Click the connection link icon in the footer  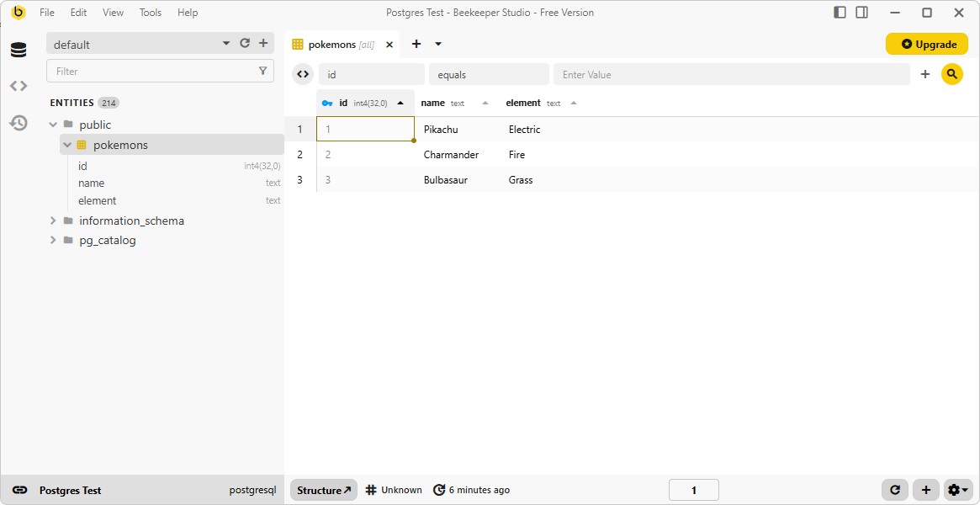coord(19,491)
